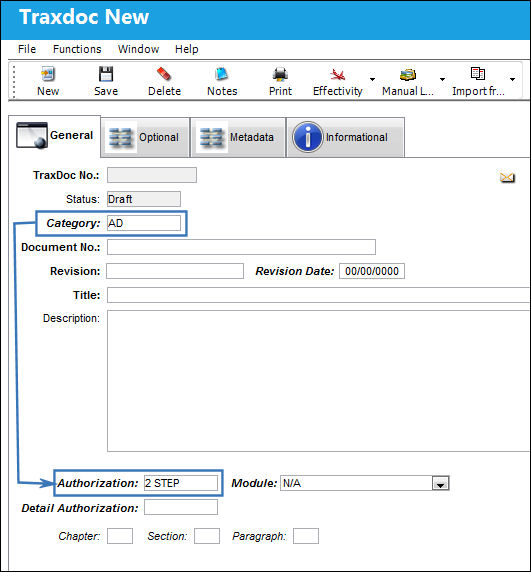Click the TraxDoc No. field

[152, 175]
